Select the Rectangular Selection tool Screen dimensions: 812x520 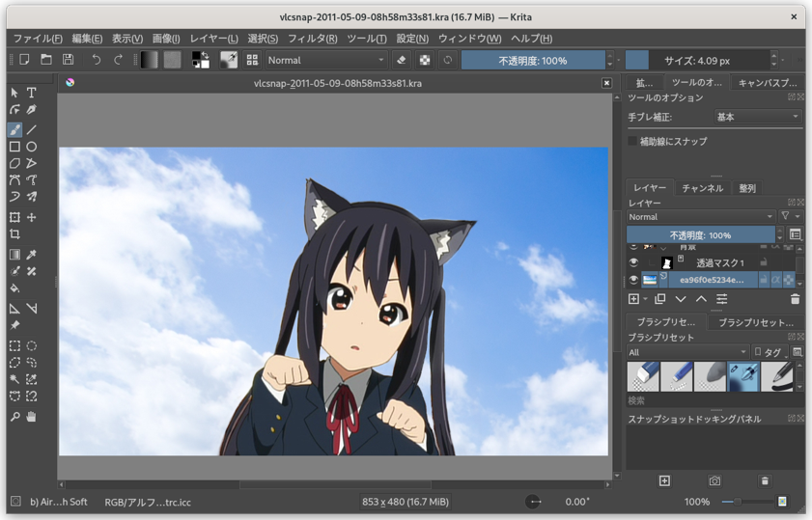14,346
